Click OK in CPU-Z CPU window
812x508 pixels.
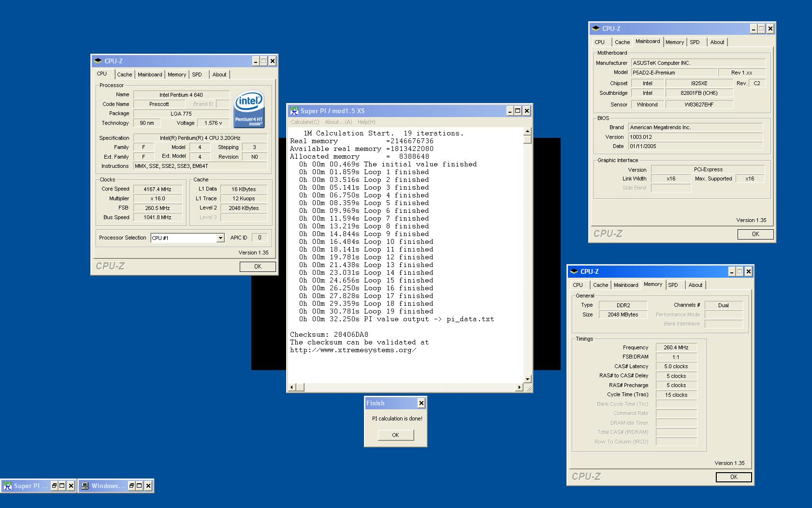258,267
